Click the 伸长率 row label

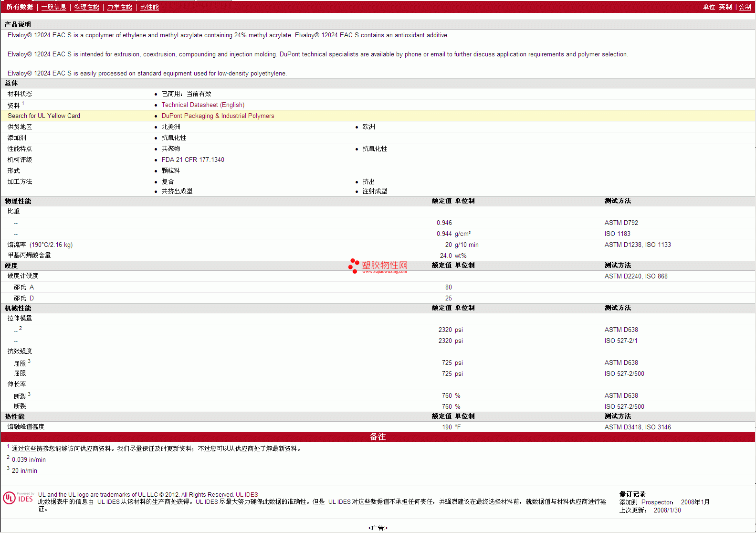coord(17,384)
